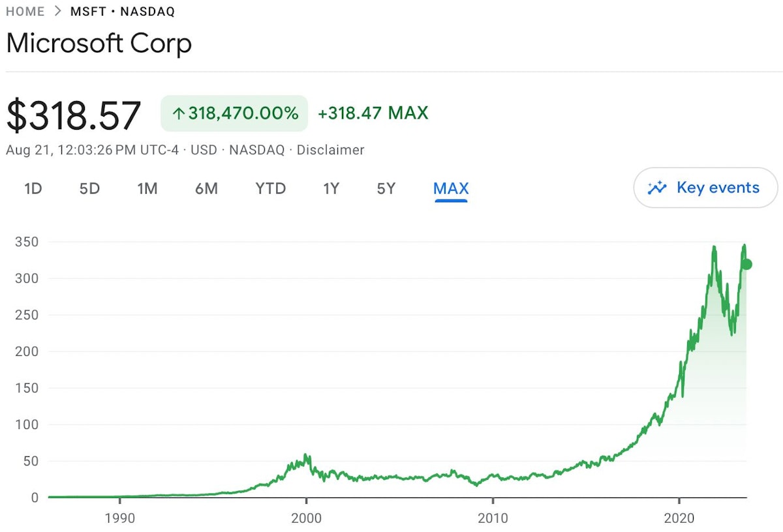Click the $318.57 stock price

(74, 115)
